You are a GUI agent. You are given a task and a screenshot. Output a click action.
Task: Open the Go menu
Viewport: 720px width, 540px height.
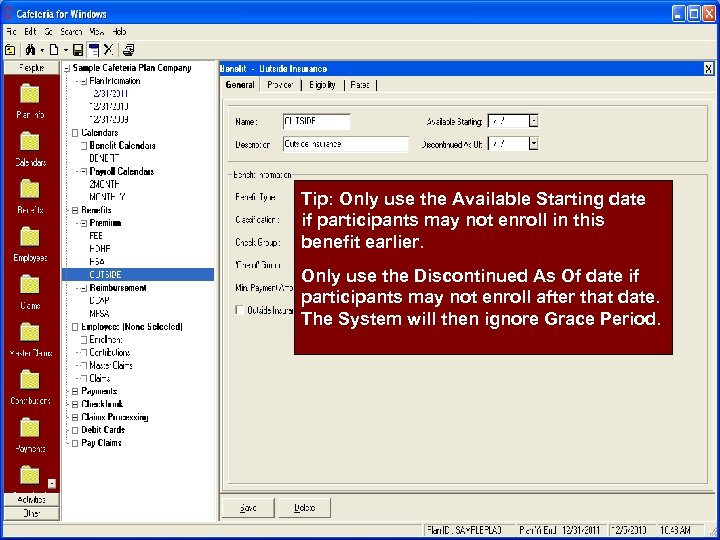(49, 32)
